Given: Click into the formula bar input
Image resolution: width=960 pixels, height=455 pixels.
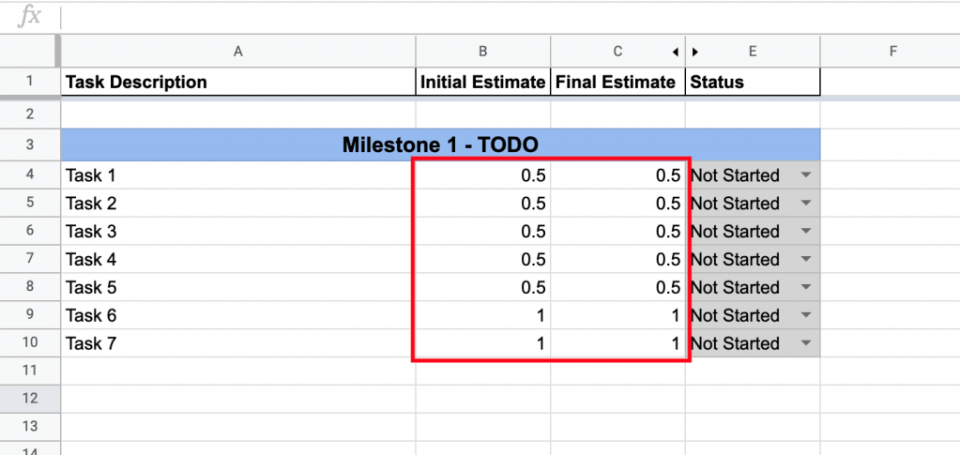Looking at the screenshot, I should pyautogui.click(x=510, y=18).
